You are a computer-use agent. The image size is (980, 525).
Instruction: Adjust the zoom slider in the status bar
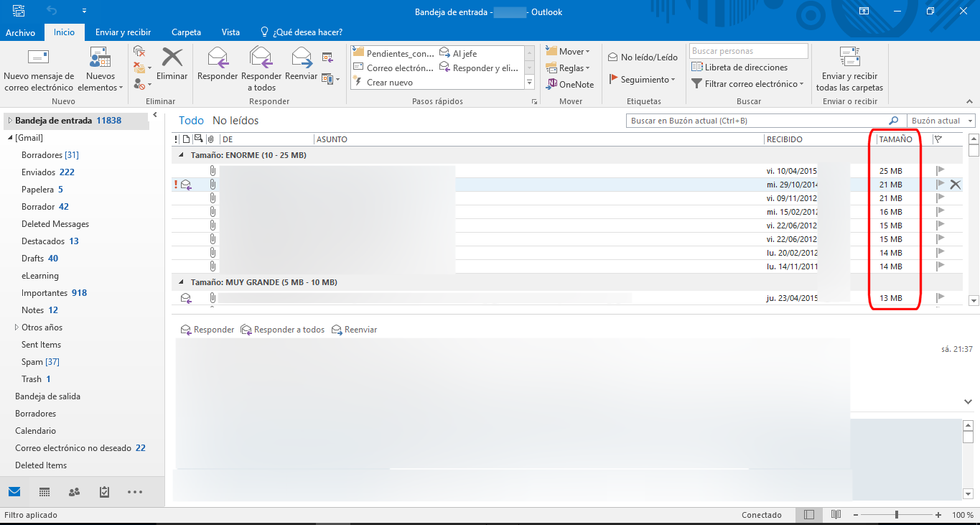pos(896,515)
